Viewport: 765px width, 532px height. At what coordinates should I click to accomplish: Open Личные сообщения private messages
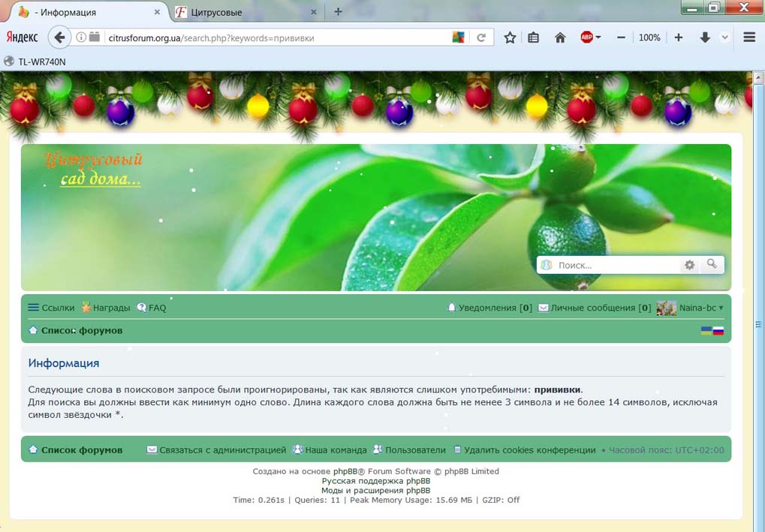(x=593, y=308)
